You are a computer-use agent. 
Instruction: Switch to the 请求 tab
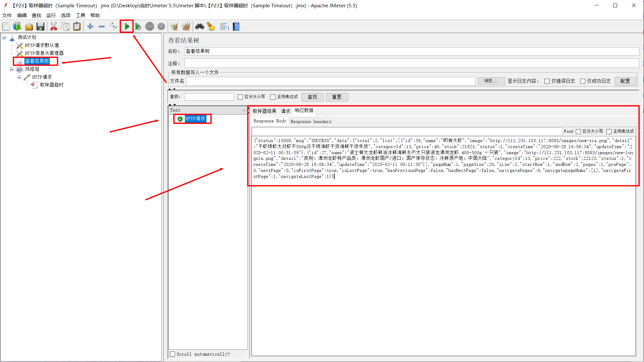(x=286, y=111)
